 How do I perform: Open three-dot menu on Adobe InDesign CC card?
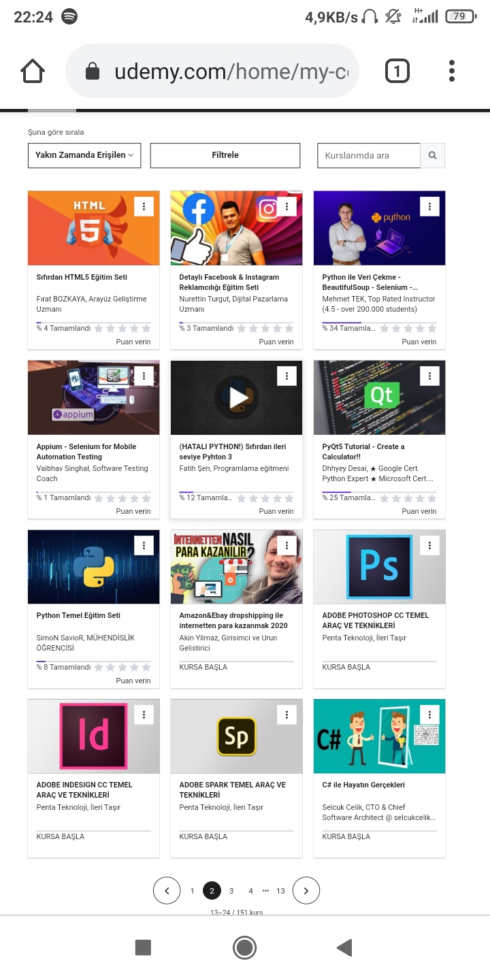[x=144, y=715]
